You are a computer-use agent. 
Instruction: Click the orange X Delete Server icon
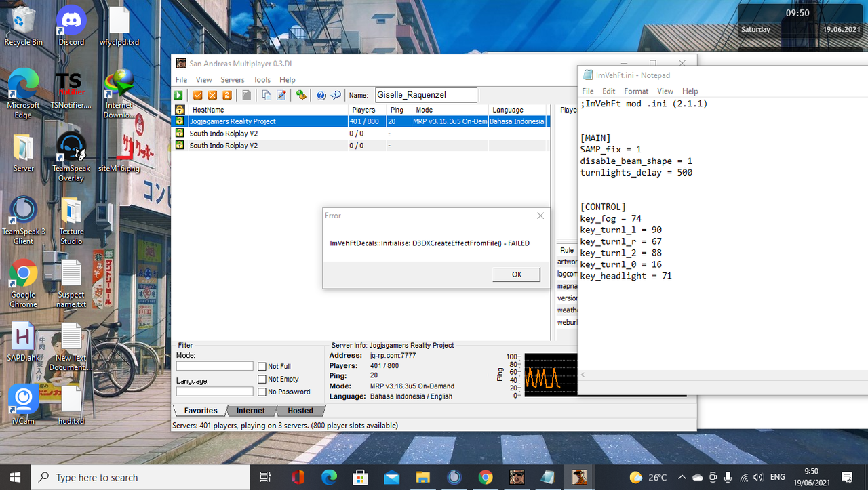[212, 96]
